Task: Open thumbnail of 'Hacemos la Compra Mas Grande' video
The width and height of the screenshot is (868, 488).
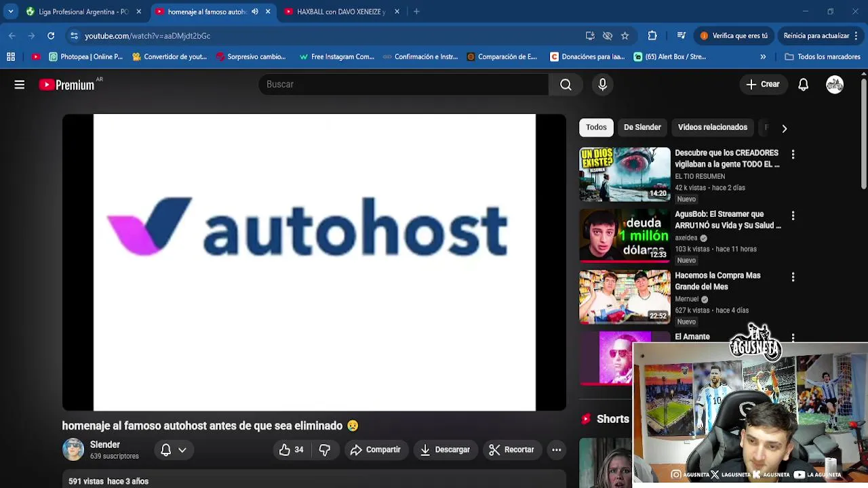Action: (625, 297)
